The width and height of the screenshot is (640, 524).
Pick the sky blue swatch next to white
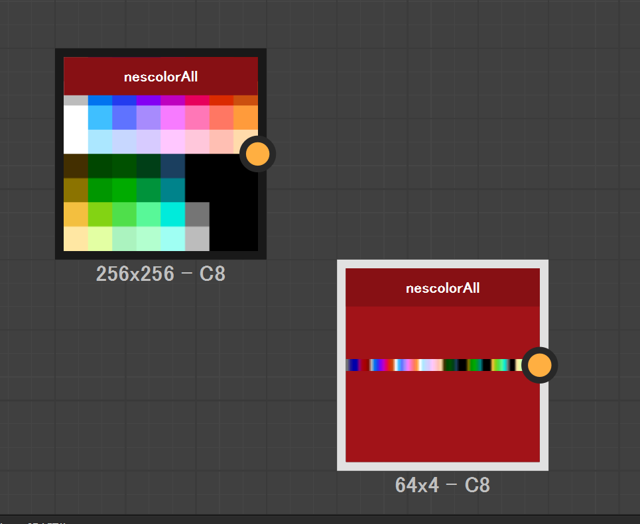point(100,117)
